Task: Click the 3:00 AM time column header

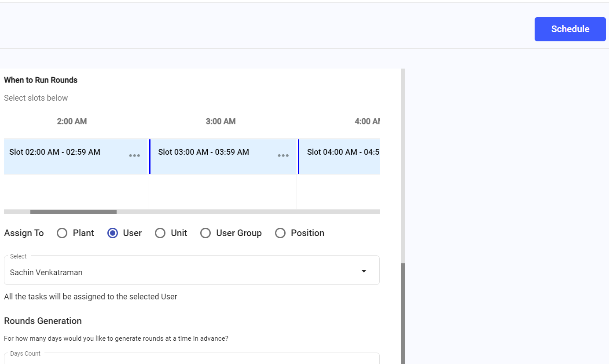Action: coord(220,121)
